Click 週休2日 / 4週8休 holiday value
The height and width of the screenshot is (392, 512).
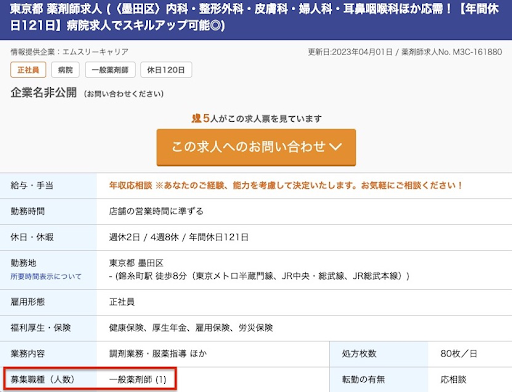click(179, 237)
